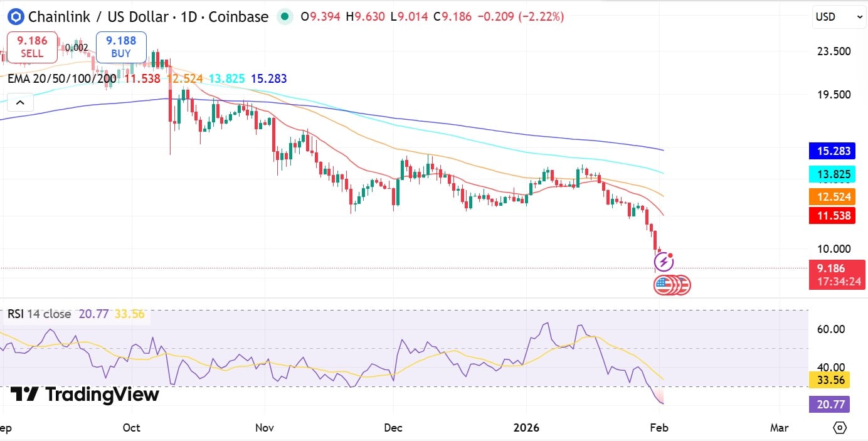
Task: Click Feb on the time axis
Action: (659, 427)
